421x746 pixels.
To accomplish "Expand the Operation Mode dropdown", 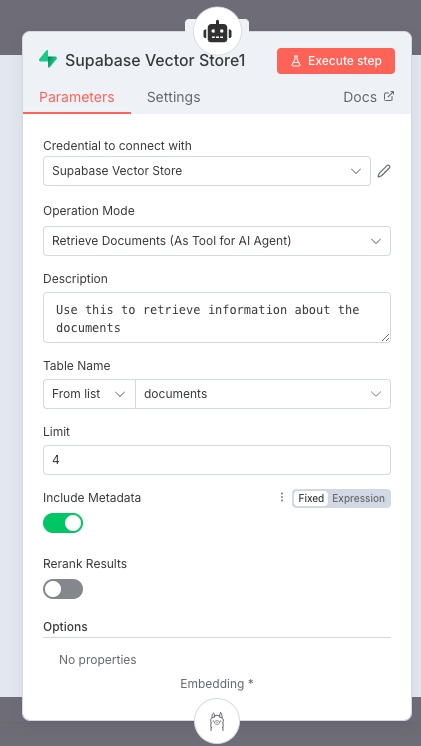I will (x=217, y=241).
